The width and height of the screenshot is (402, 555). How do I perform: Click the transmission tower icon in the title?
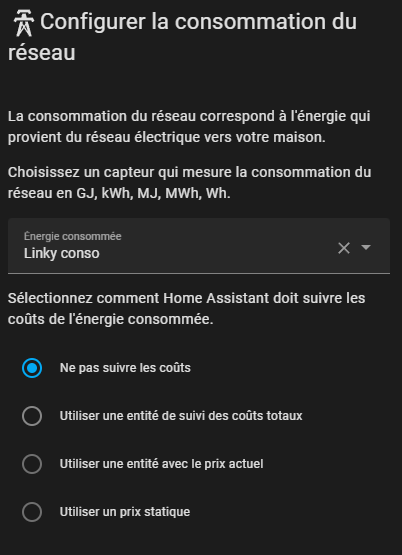(x=24, y=24)
